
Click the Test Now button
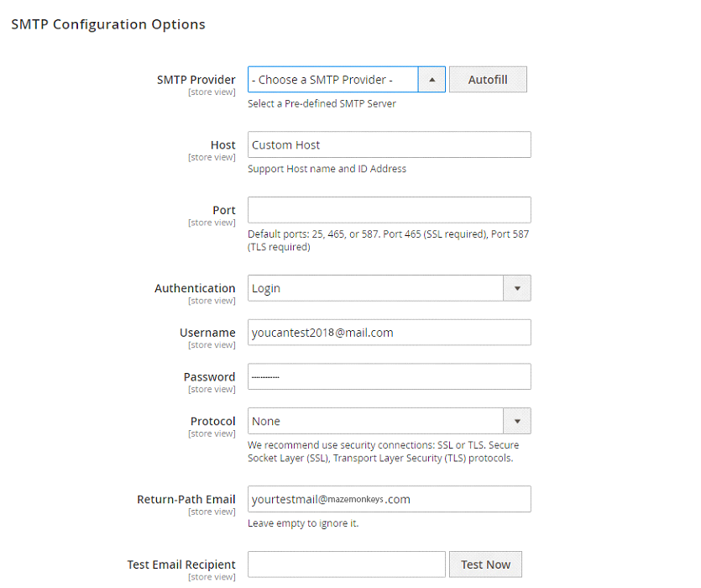[x=485, y=564]
